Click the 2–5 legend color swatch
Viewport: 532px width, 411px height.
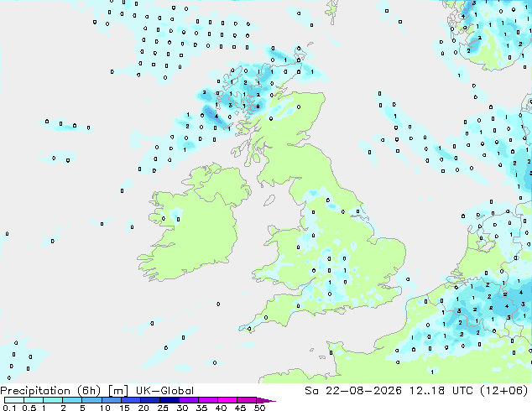(x=72, y=400)
